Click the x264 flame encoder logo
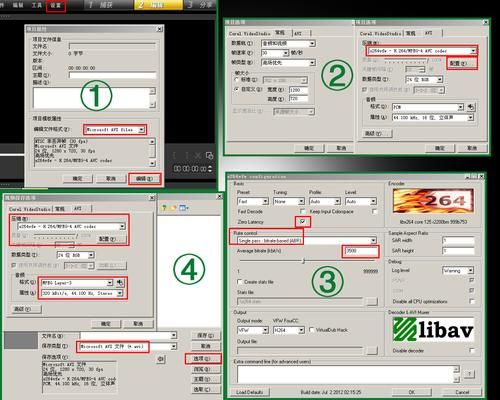Image resolution: width=500 pixels, height=400 pixels. (433, 201)
